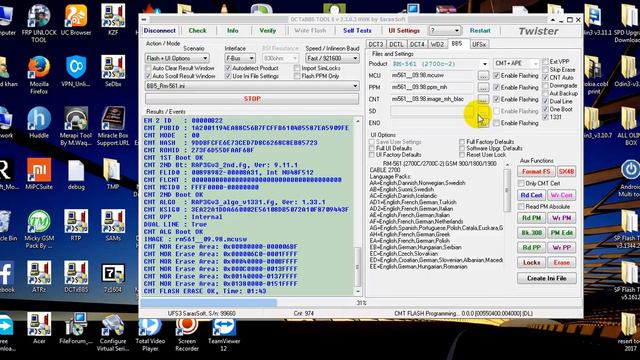Open the ATRz desktop shortcut
Screen dimensions: 640x360
pyautogui.click(x=39, y=277)
